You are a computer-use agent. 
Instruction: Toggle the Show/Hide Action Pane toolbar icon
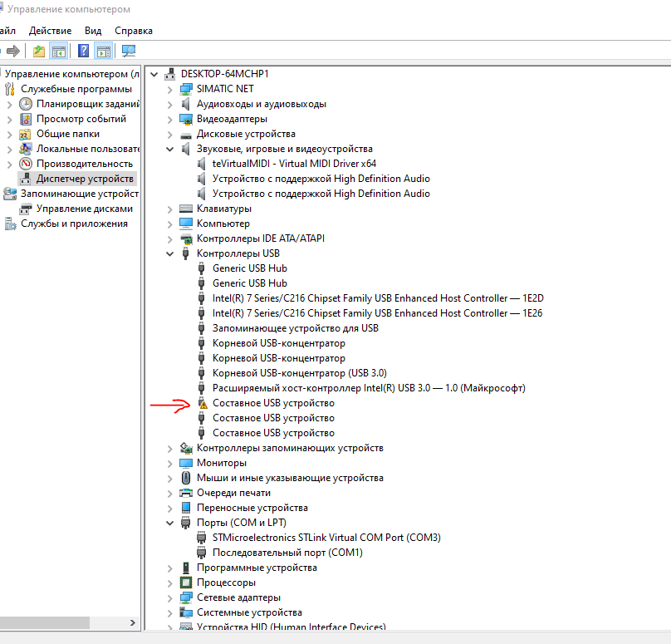104,51
